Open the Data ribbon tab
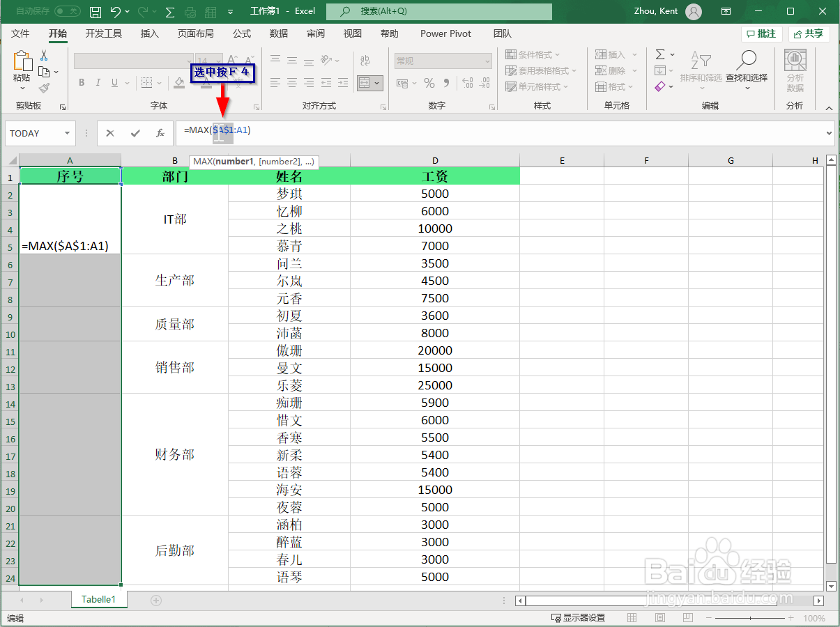The width and height of the screenshot is (840, 627). click(x=279, y=33)
